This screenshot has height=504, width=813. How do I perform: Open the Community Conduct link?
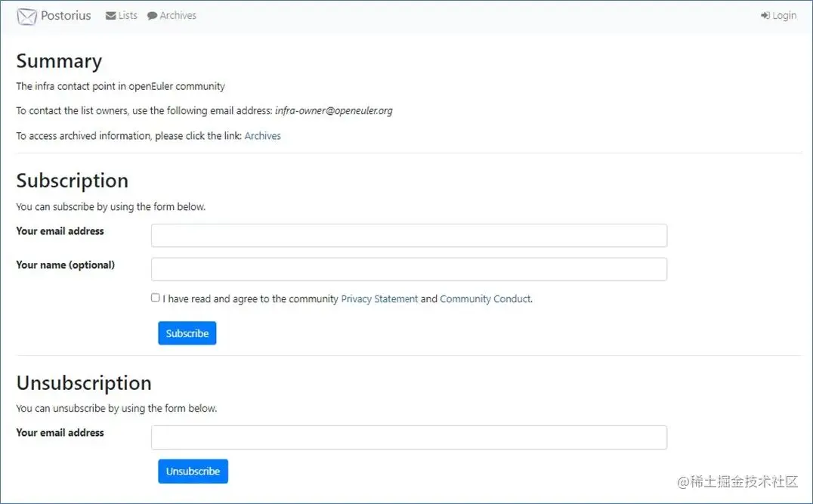[x=485, y=298]
